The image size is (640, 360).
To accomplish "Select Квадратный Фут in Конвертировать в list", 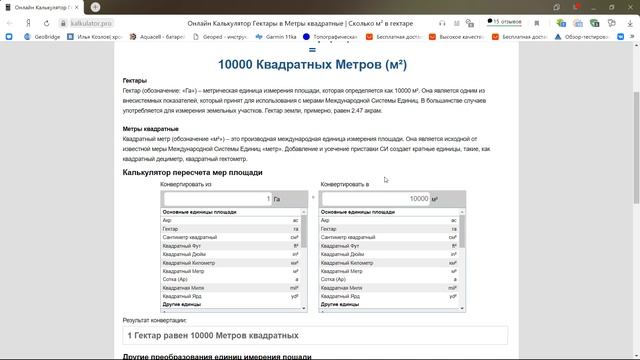I will (389, 246).
